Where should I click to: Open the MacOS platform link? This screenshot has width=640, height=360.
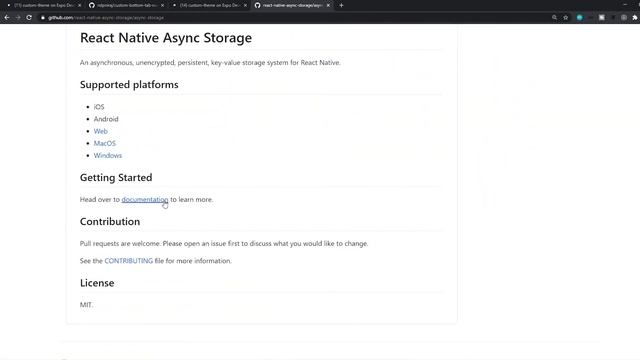105,143
